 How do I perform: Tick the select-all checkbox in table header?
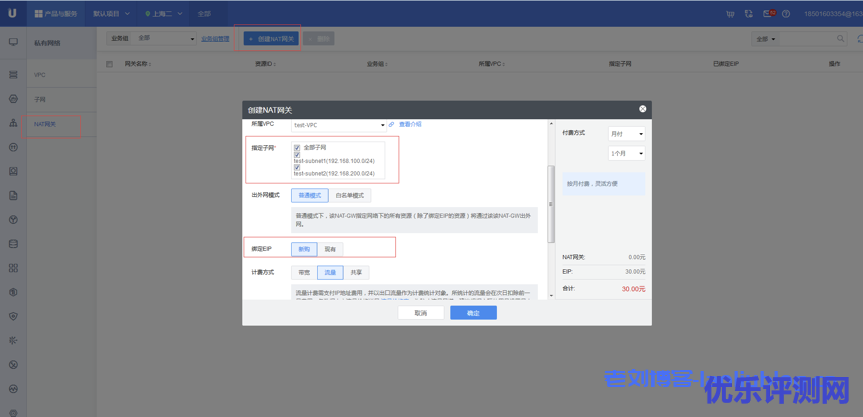109,64
